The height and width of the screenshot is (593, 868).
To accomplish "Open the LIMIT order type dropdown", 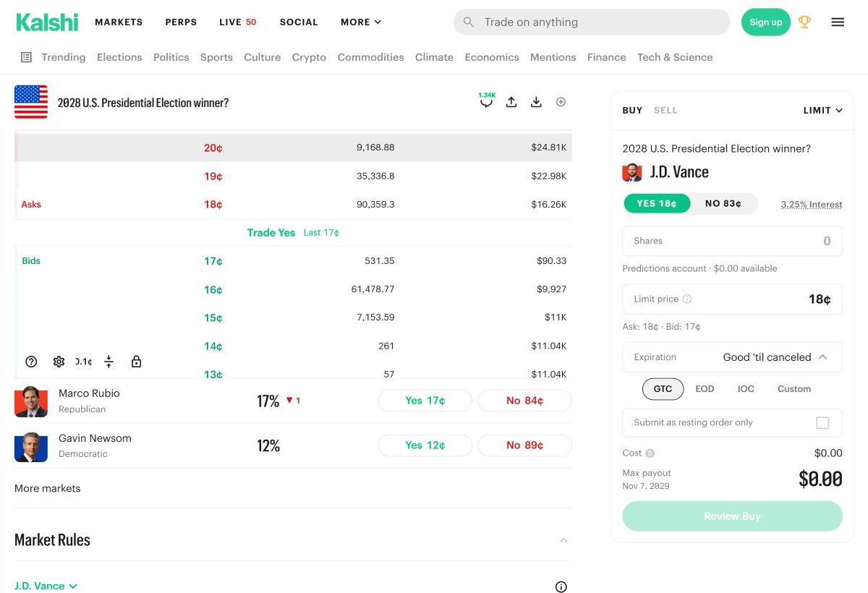I will 823,111.
